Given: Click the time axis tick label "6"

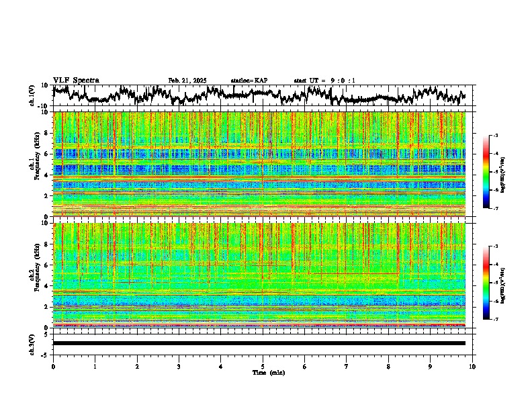Looking at the screenshot, I should pyautogui.click(x=304, y=367).
